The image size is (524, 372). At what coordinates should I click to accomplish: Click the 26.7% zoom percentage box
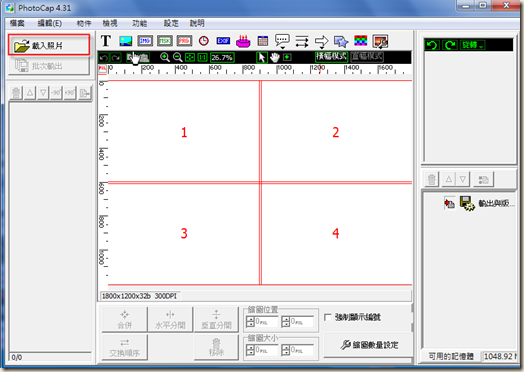[x=222, y=57]
